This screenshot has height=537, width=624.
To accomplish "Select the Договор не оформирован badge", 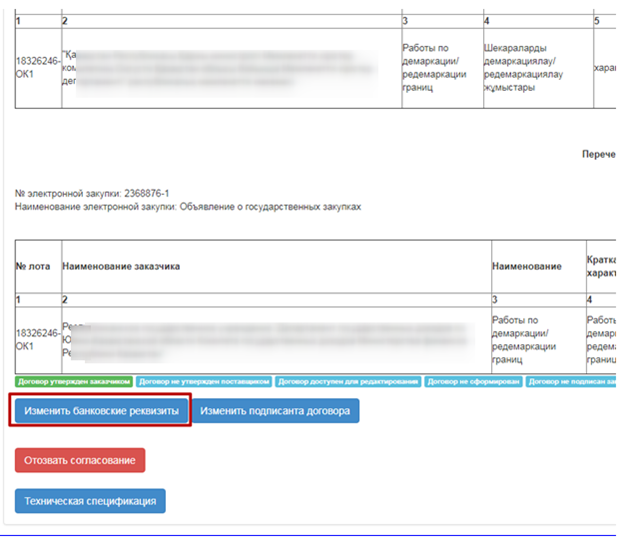I will [473, 381].
